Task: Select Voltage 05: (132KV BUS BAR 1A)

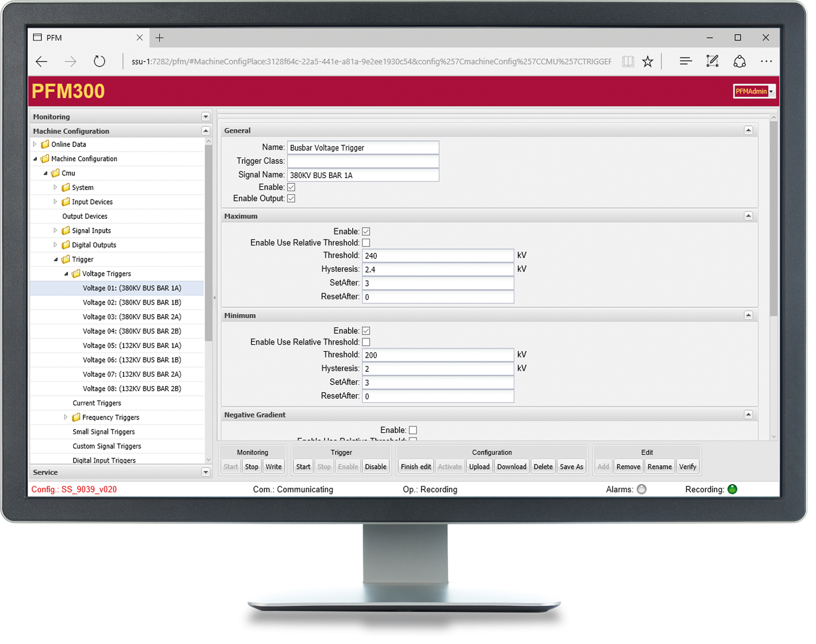Action: click(132, 345)
